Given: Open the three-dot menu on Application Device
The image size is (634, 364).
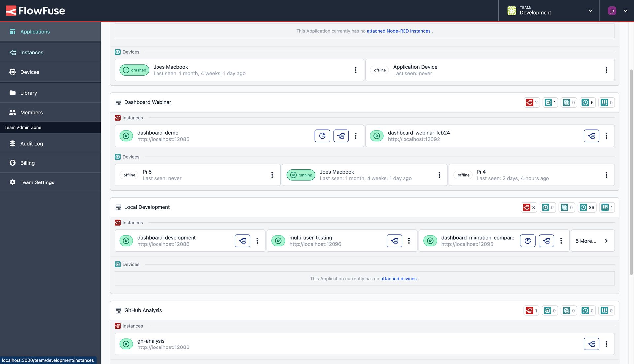Looking at the screenshot, I should coord(607,70).
